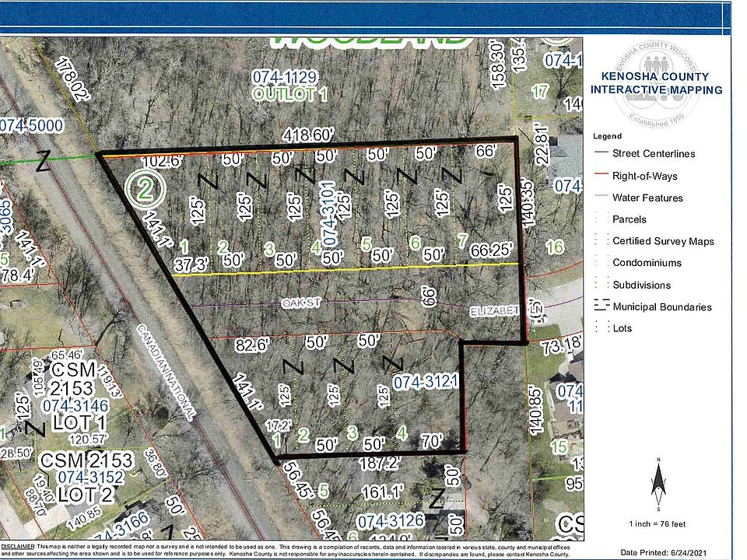Click the 82.6' dimension label

pyautogui.click(x=252, y=345)
